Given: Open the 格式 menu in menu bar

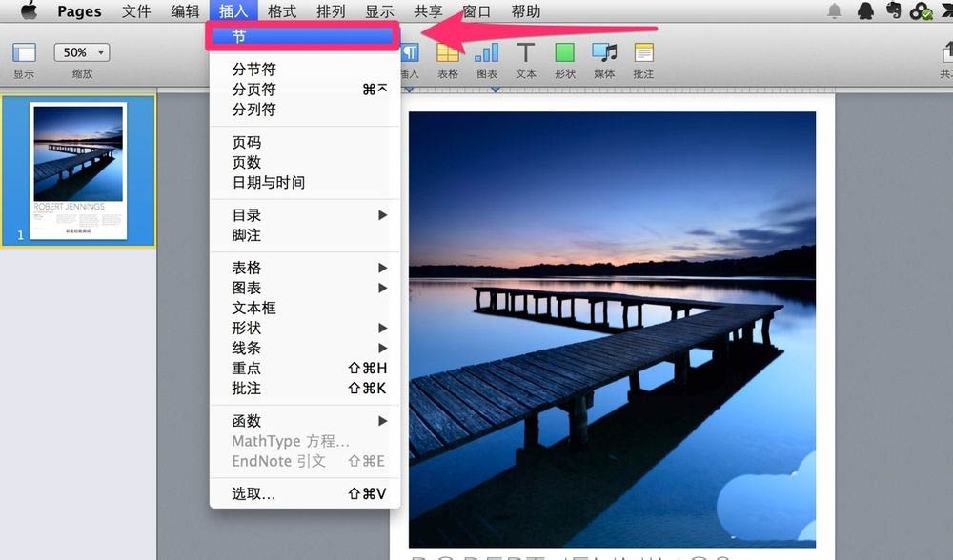Looking at the screenshot, I should (x=282, y=11).
